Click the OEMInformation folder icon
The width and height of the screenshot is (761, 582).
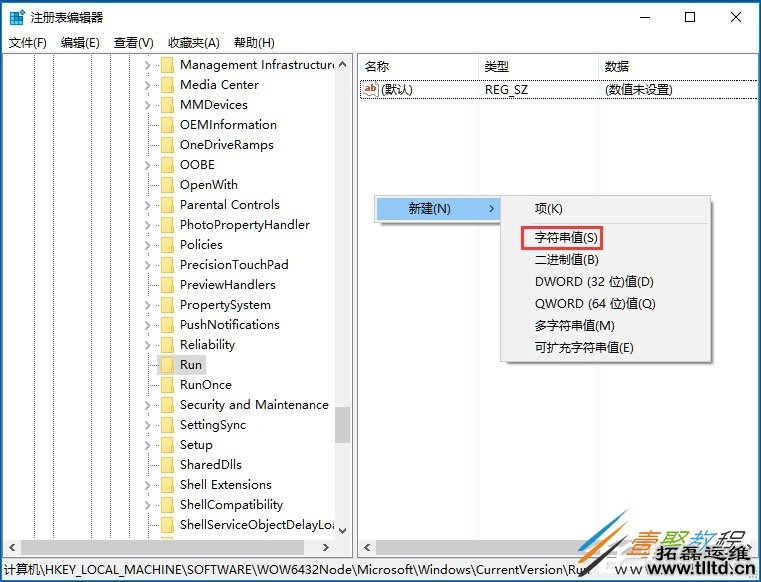click(167, 125)
